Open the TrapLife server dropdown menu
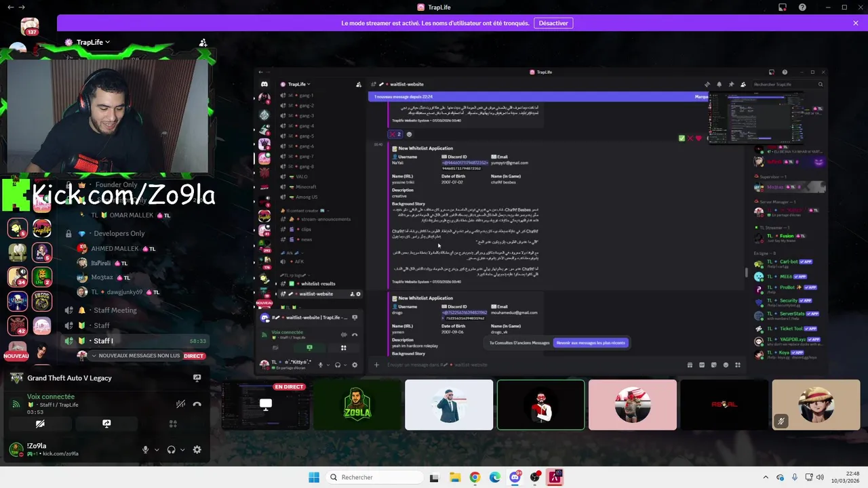The image size is (868, 488). click(x=93, y=42)
